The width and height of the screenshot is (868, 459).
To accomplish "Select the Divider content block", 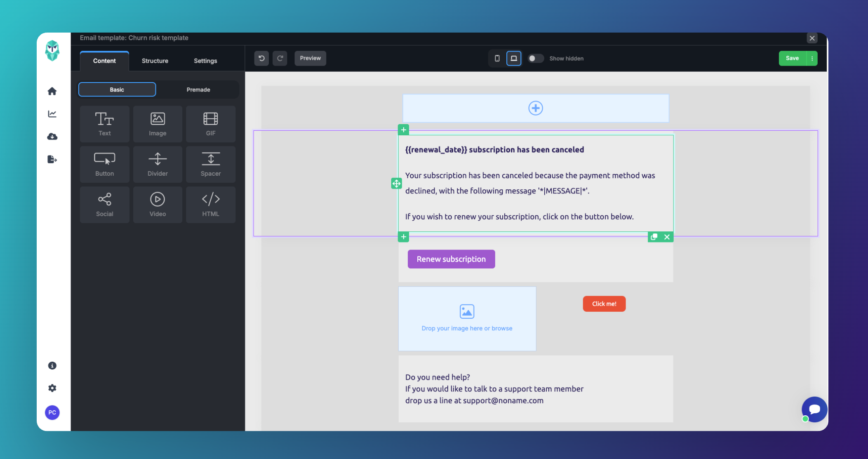I will click(x=158, y=164).
